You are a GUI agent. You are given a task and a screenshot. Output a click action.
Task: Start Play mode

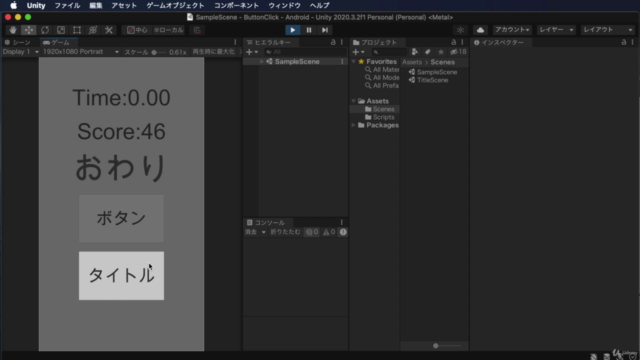293,30
